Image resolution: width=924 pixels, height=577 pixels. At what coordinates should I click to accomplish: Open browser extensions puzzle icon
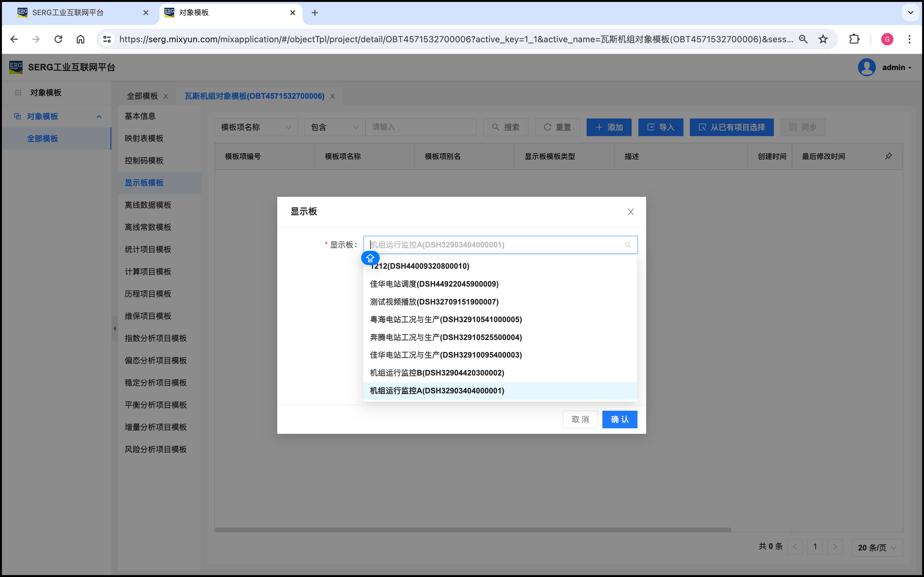click(854, 39)
